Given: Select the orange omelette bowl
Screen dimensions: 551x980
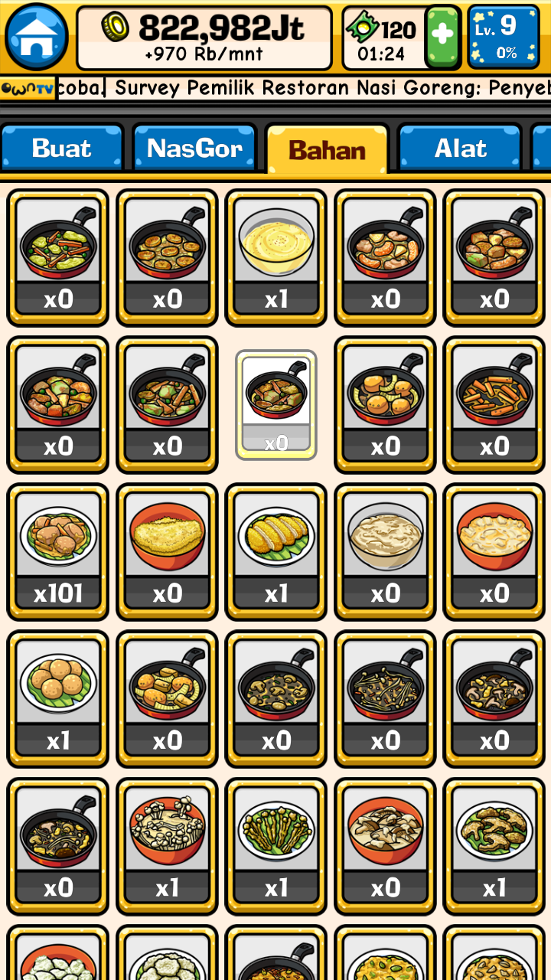Looking at the screenshot, I should click(x=168, y=552).
